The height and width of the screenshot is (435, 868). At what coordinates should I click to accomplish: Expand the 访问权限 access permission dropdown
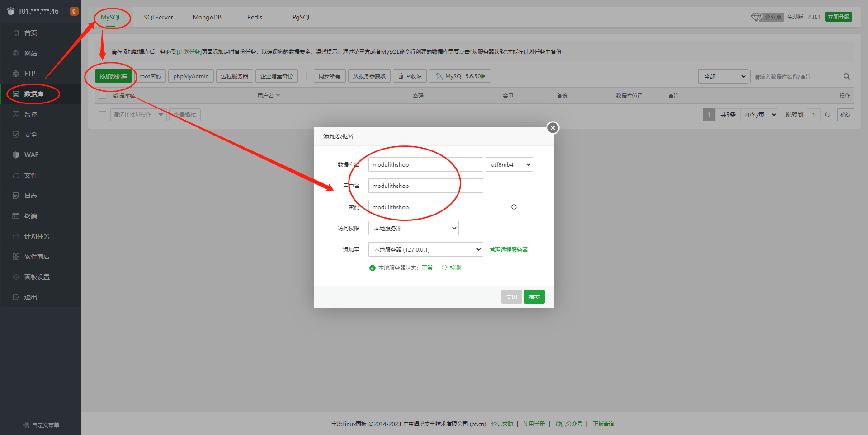point(413,228)
